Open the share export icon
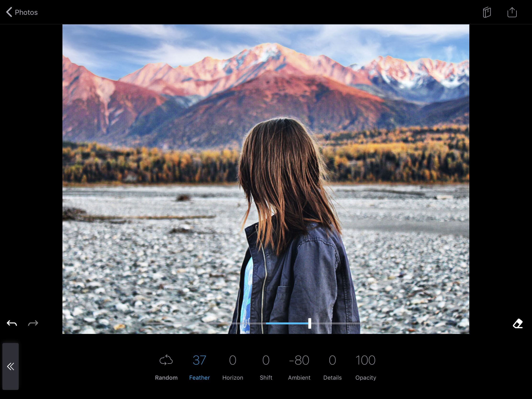The height and width of the screenshot is (399, 532). (512, 12)
